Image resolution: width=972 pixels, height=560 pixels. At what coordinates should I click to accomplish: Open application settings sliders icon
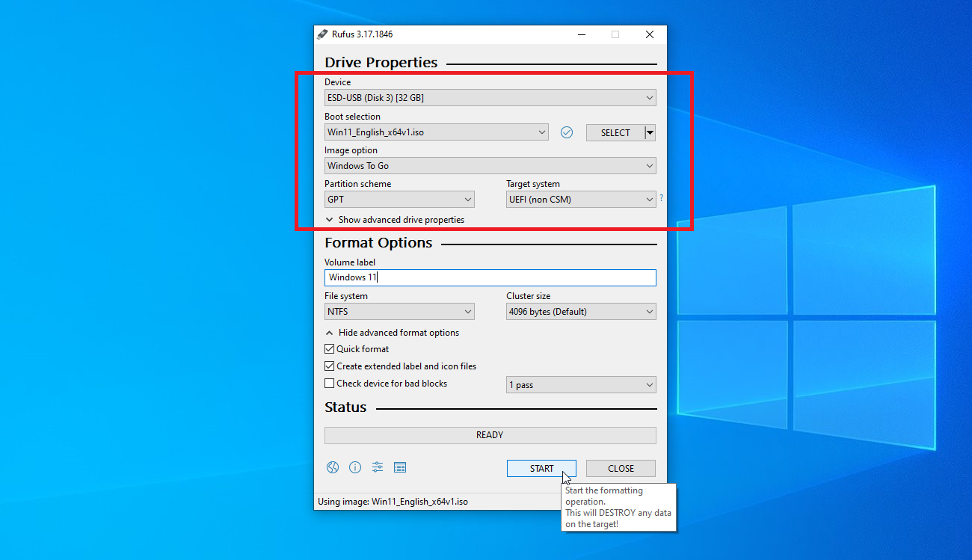pyautogui.click(x=378, y=467)
